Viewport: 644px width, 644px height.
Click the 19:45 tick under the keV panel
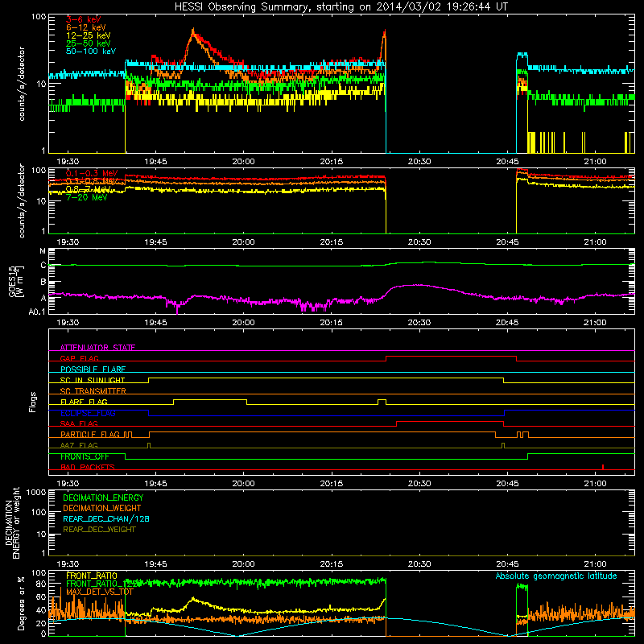coord(155,162)
